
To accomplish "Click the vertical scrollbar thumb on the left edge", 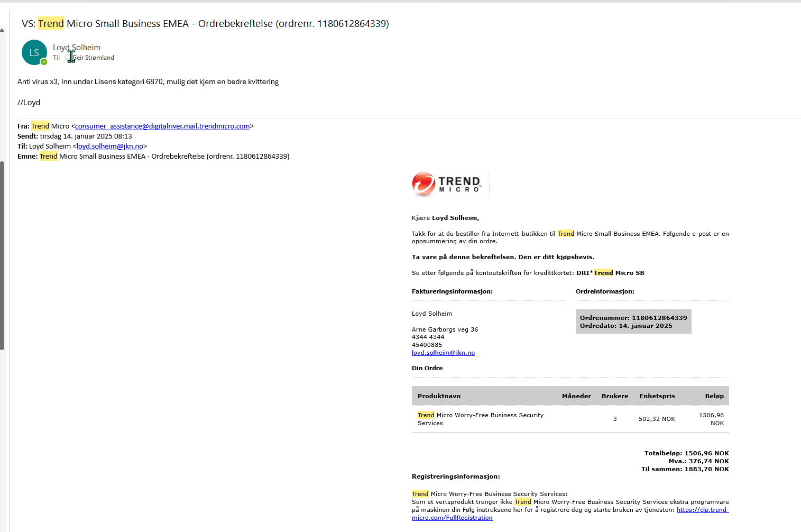I will [x=2, y=255].
